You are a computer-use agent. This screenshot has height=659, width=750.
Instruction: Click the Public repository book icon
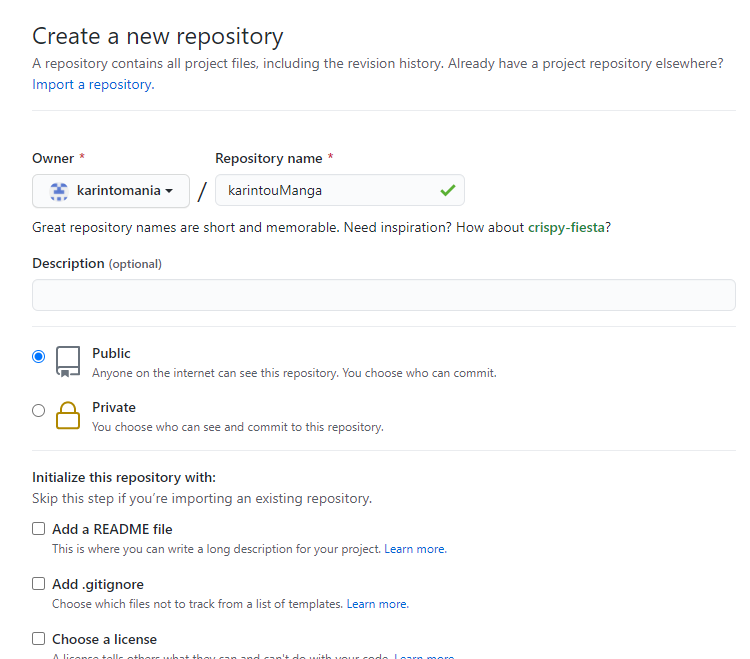click(x=68, y=362)
